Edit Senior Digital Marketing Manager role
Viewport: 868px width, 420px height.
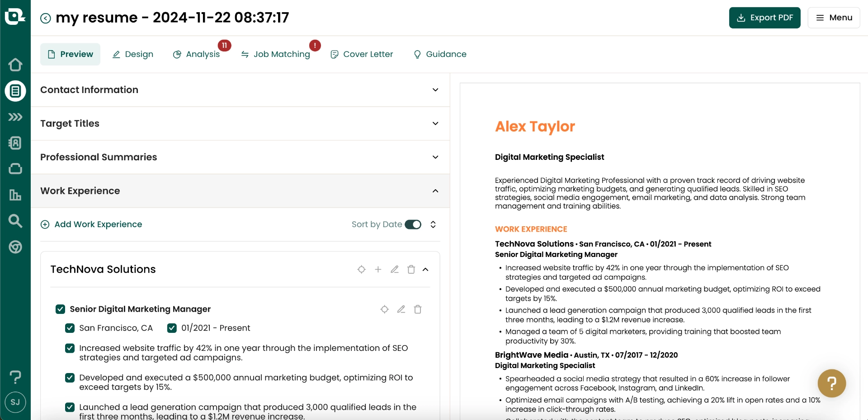[401, 309]
